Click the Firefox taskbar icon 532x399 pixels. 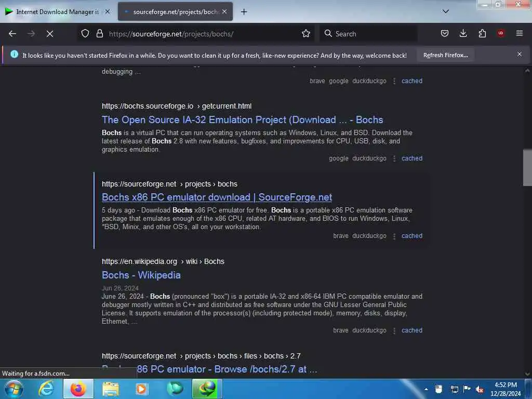[x=78, y=389]
